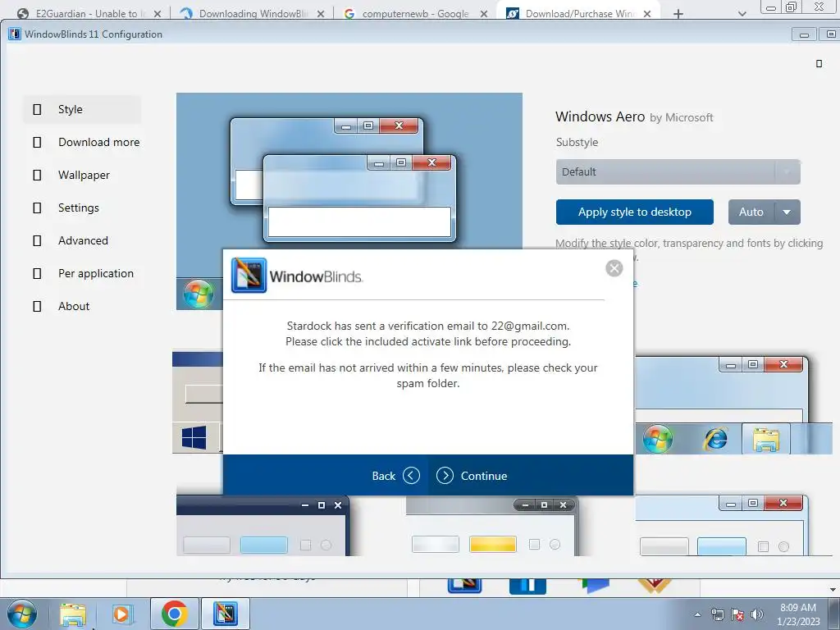The width and height of the screenshot is (840, 630).
Task: Open the Settings section
Action: click(82, 208)
